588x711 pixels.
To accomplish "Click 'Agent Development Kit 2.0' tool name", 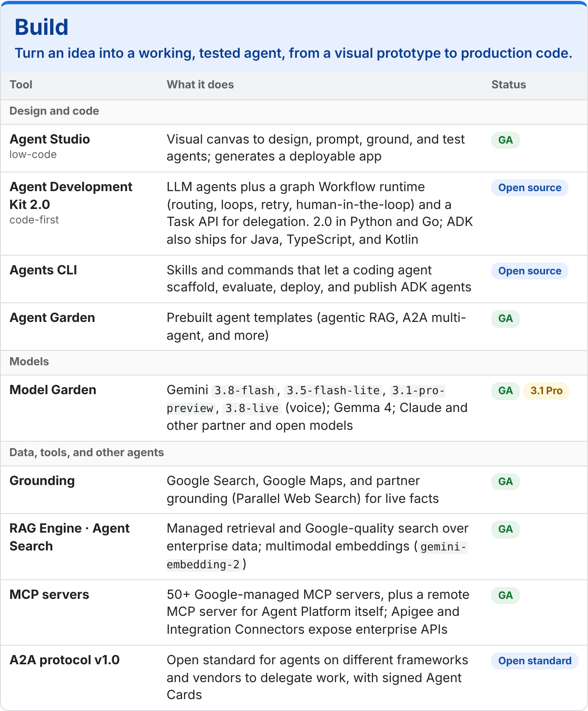I will click(x=71, y=195).
